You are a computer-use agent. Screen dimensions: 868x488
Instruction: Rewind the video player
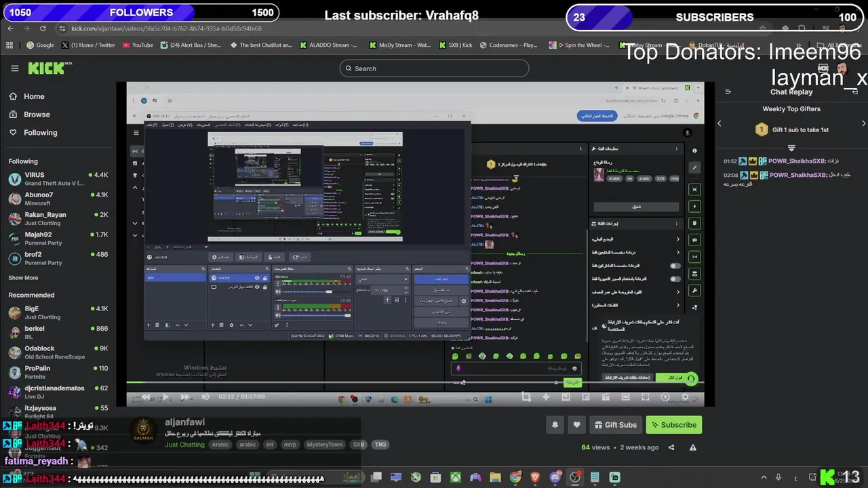coord(145,397)
